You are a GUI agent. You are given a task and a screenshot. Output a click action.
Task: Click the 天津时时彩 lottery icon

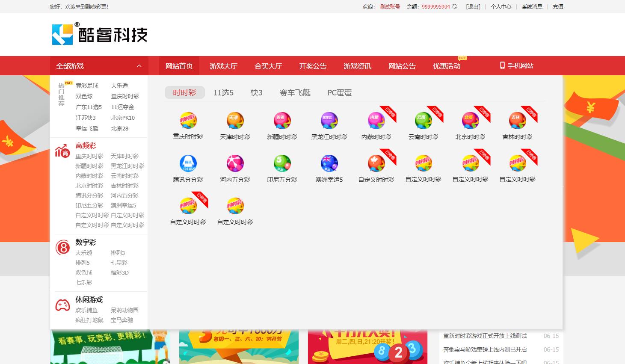coord(235,121)
